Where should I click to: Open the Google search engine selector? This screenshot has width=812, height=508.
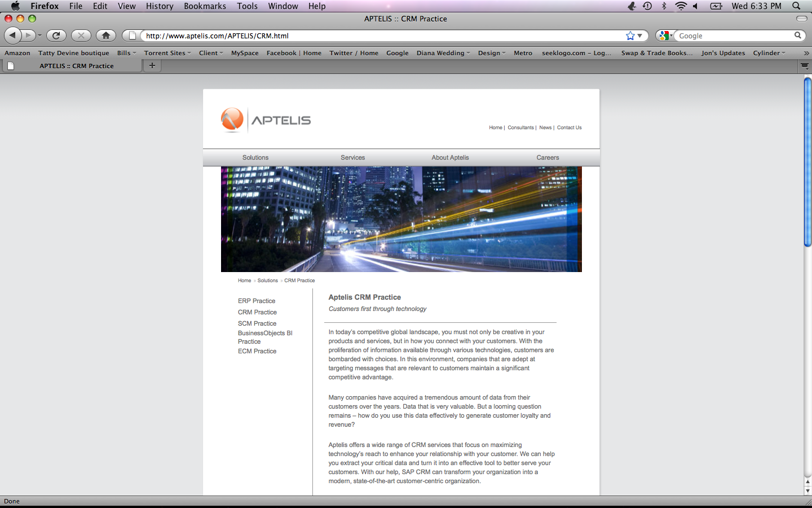point(665,36)
